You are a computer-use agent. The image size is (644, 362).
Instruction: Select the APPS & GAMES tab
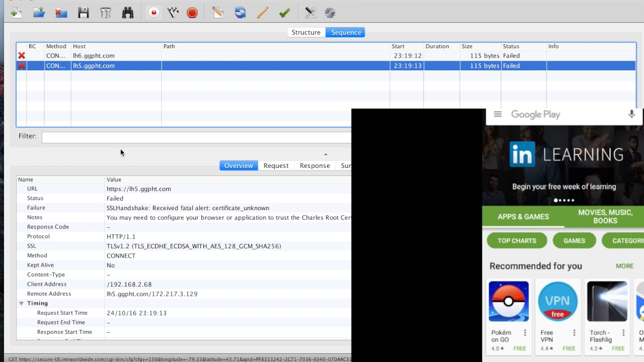523,217
